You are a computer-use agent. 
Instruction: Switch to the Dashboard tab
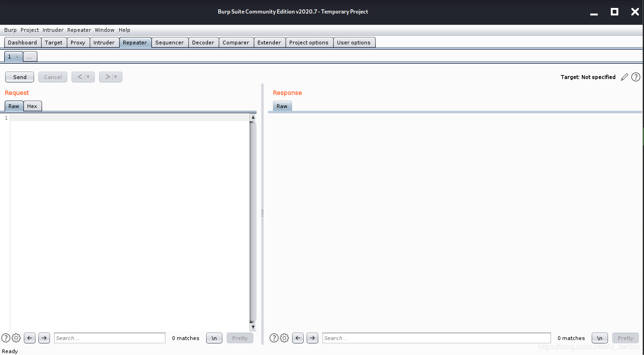[x=22, y=42]
